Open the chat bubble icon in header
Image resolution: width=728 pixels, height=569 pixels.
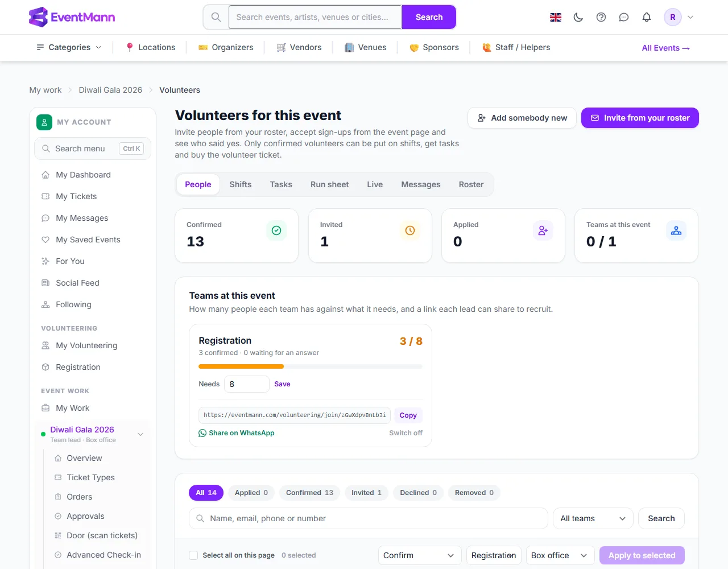(624, 17)
